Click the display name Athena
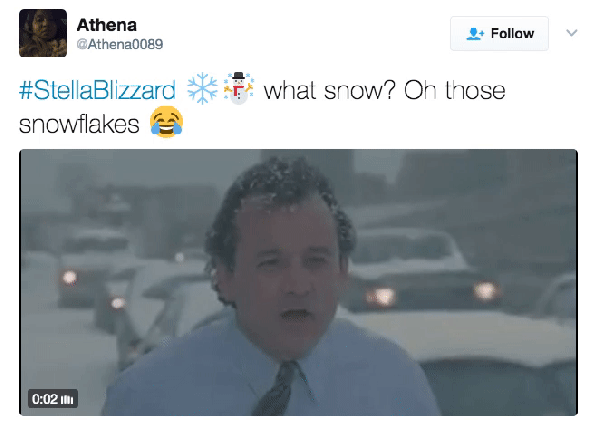Screen dimensions: 600x424 click(106, 25)
